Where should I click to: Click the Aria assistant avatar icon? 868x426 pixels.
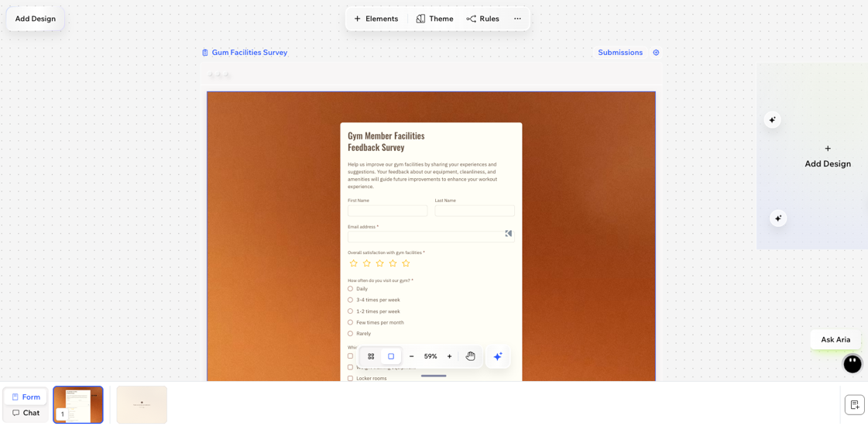(852, 364)
